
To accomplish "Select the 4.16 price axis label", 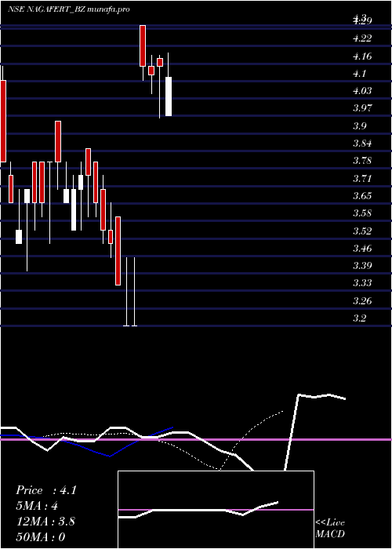I will (362, 56).
